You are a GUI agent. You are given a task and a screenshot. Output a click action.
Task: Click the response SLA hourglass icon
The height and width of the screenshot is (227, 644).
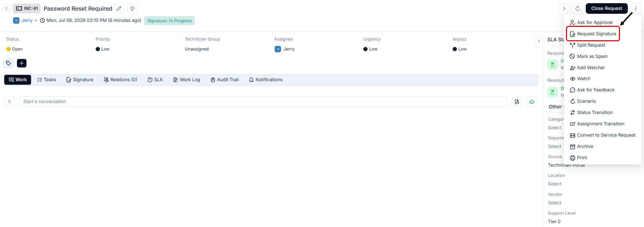pos(553,65)
